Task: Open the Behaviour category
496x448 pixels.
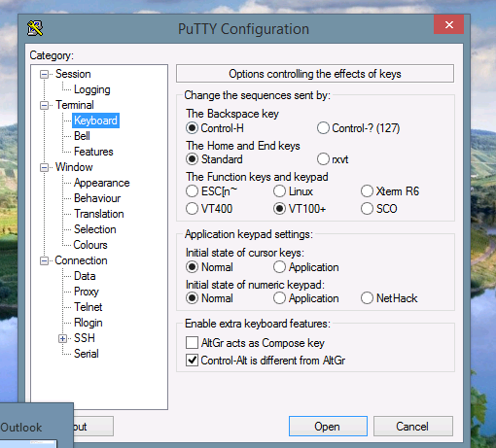Action: 97,198
